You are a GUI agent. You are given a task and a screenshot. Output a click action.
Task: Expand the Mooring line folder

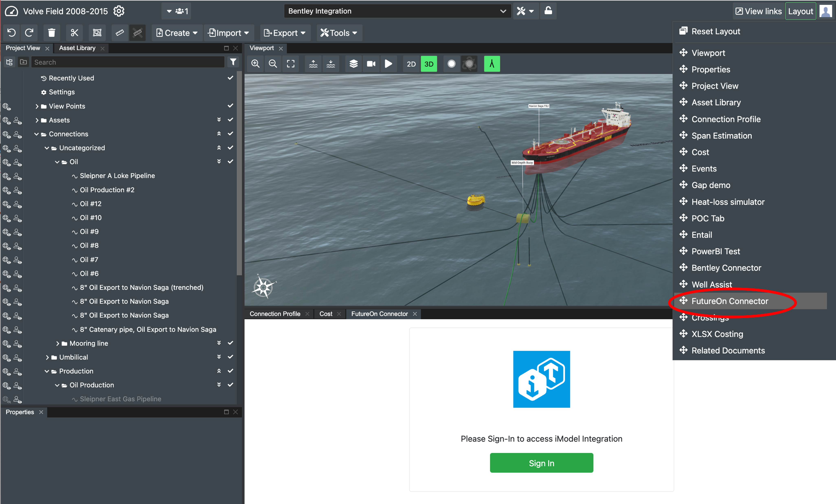pos(58,344)
